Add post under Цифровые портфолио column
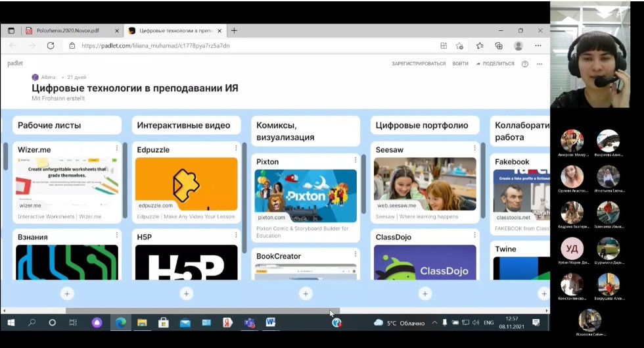The height and width of the screenshot is (348, 644). pos(425,293)
